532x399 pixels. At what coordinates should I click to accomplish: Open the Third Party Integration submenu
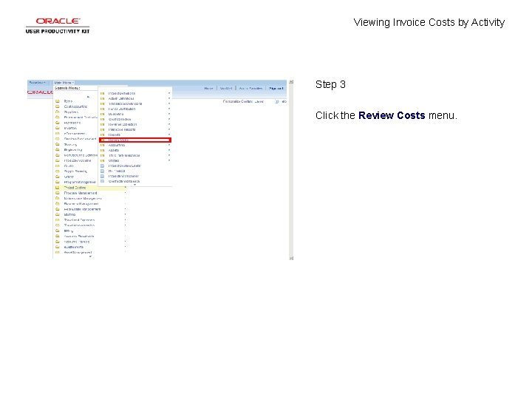(x=124, y=155)
